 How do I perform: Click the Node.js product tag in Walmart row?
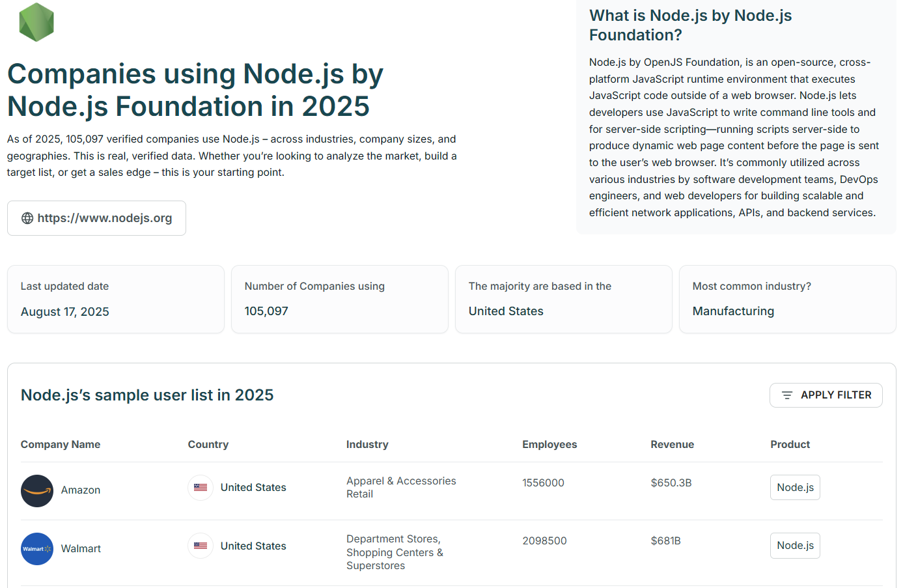(795, 546)
